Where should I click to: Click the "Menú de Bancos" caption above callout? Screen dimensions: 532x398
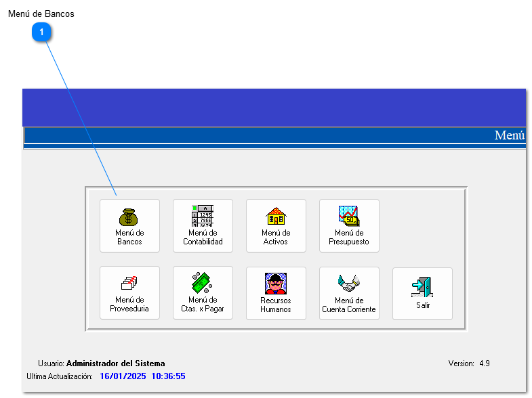[41, 14]
